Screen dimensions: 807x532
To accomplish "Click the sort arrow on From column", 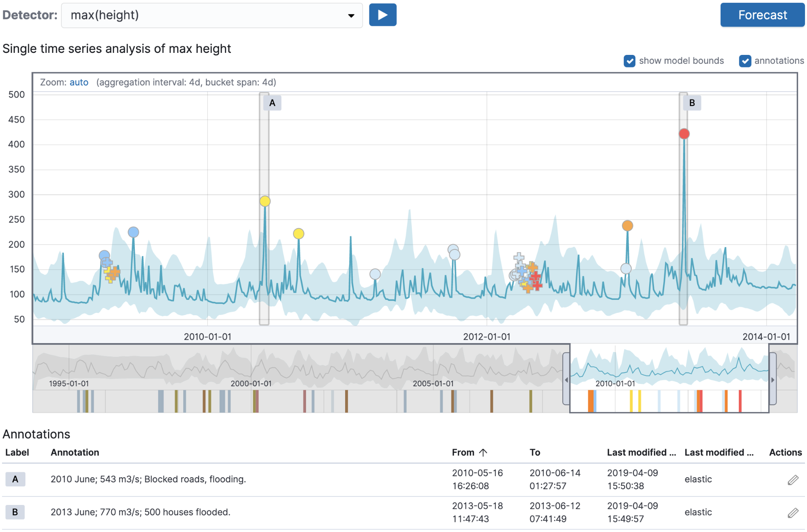I will (483, 452).
